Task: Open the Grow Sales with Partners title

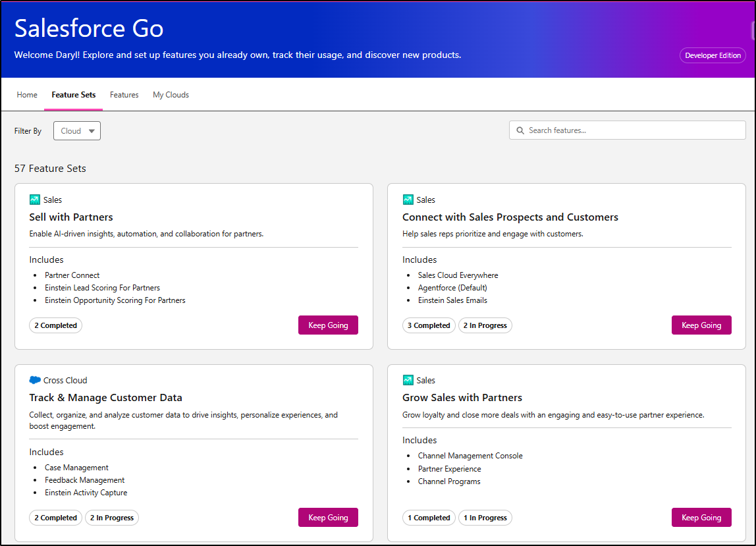Action: (462, 398)
